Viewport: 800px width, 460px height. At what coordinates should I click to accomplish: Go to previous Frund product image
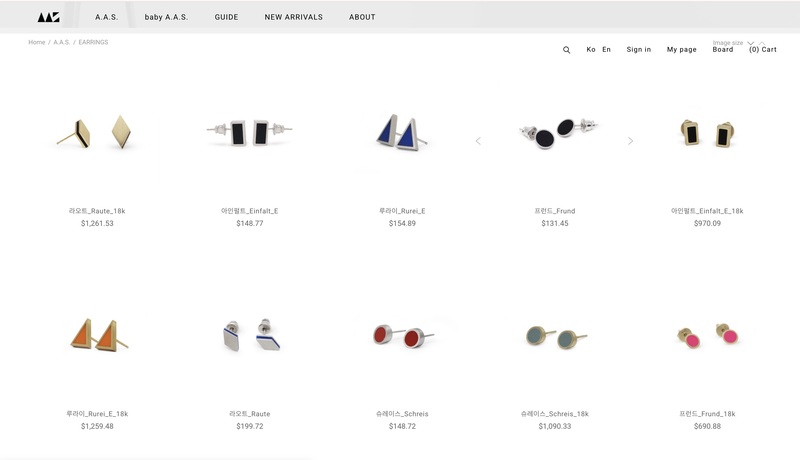478,141
